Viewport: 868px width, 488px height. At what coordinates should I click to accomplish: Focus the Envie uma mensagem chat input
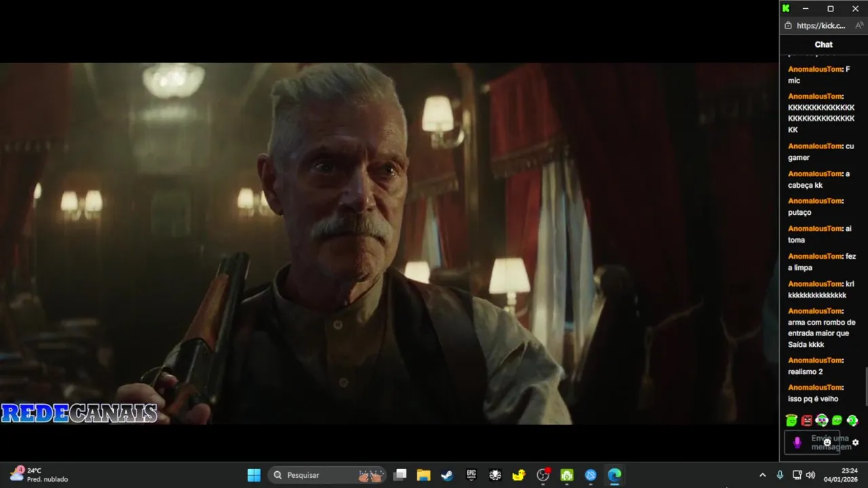[x=812, y=443]
